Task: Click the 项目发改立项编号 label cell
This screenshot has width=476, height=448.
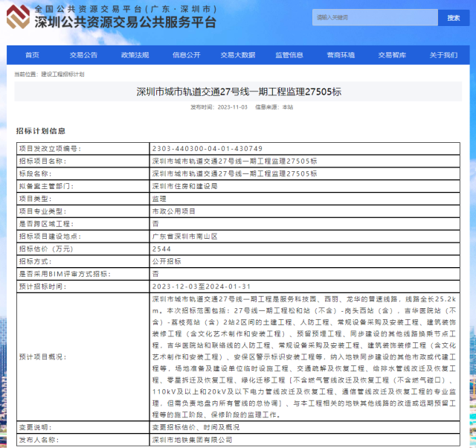Action: tap(83, 149)
